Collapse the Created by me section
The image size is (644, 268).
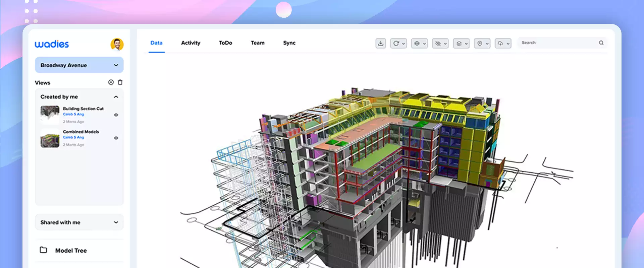click(x=116, y=97)
